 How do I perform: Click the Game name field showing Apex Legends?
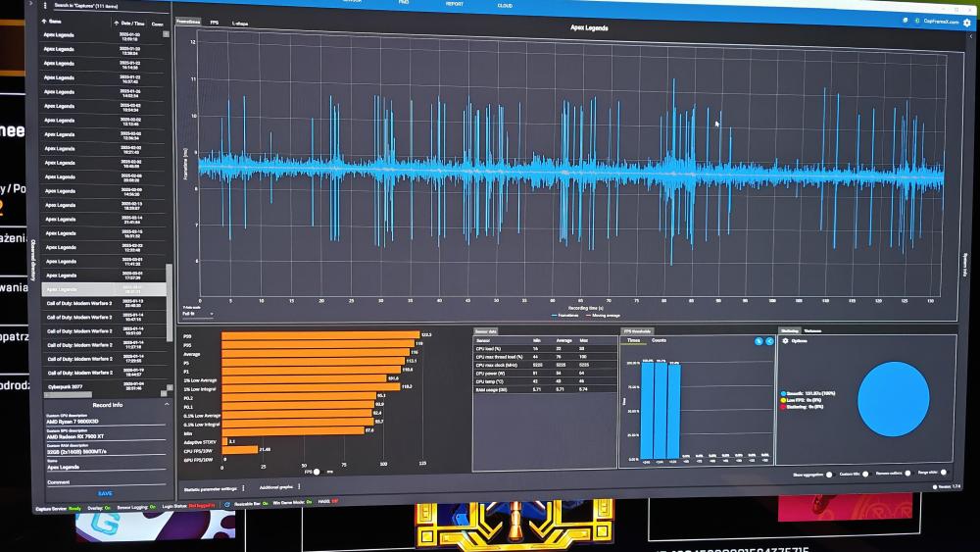(x=105, y=467)
